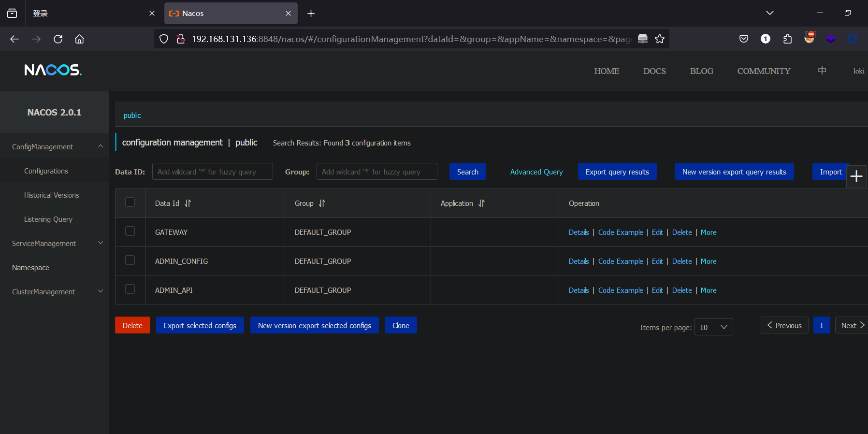868x434 pixels.
Task: Bookmark this page with the star icon
Action: [x=660, y=39]
